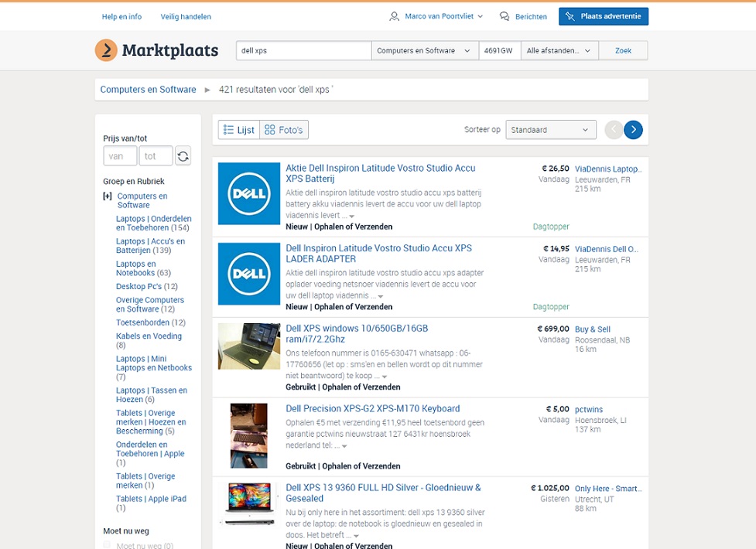Open Dell Inspiron Latitude Accu XPS LADER ADAPTER title
The height and width of the screenshot is (549, 756).
(379, 254)
